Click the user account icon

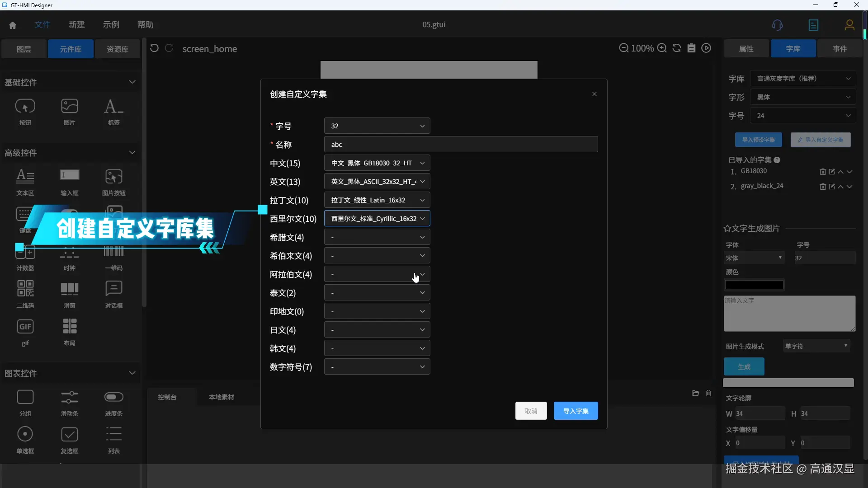click(x=849, y=25)
